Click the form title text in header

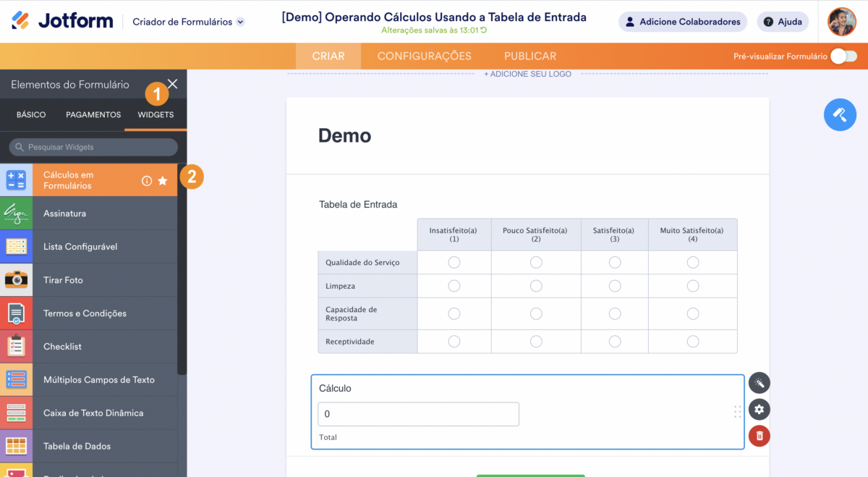pyautogui.click(x=434, y=17)
